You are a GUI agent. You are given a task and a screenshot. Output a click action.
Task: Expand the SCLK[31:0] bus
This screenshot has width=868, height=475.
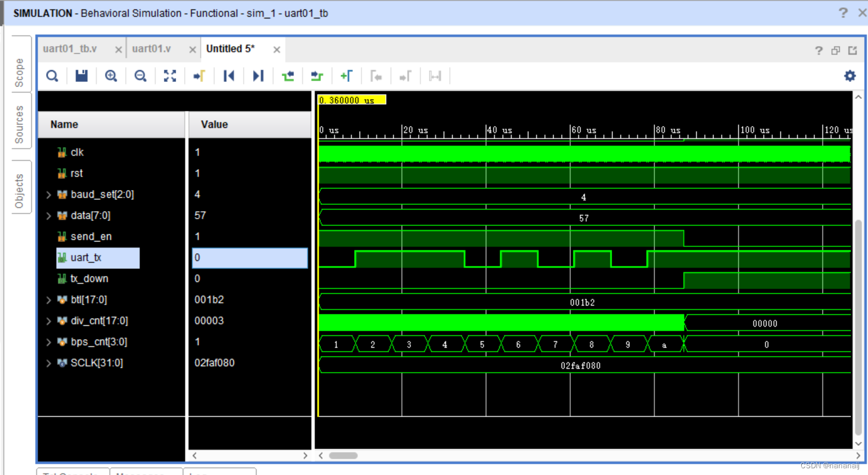point(49,363)
